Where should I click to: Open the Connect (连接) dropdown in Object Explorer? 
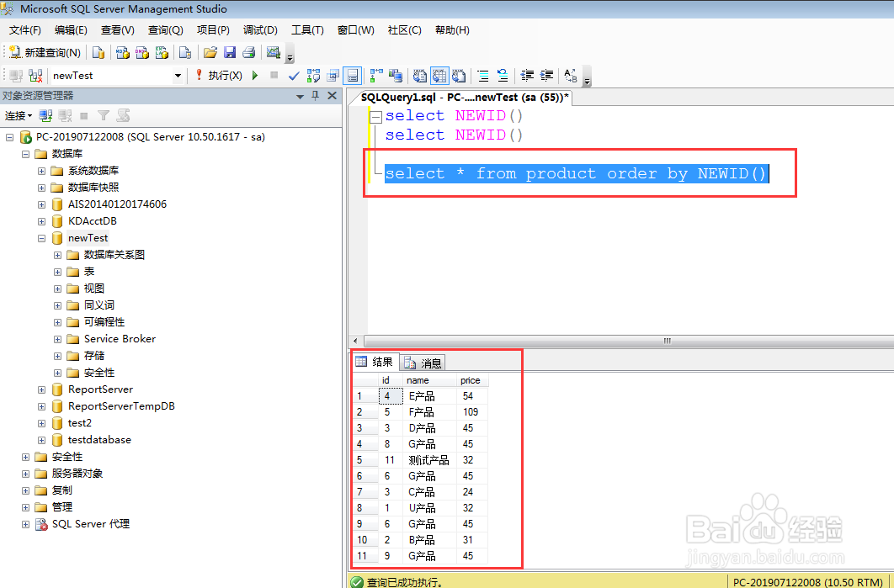click(19, 115)
